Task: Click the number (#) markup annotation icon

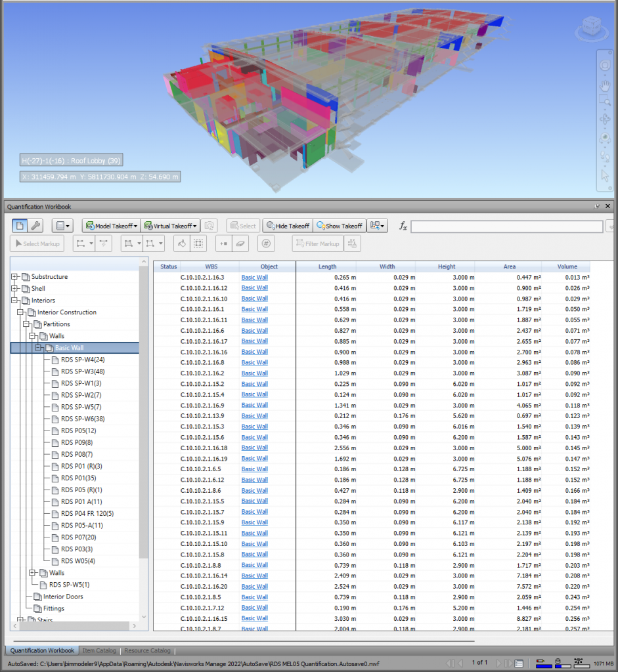Action: (x=265, y=243)
